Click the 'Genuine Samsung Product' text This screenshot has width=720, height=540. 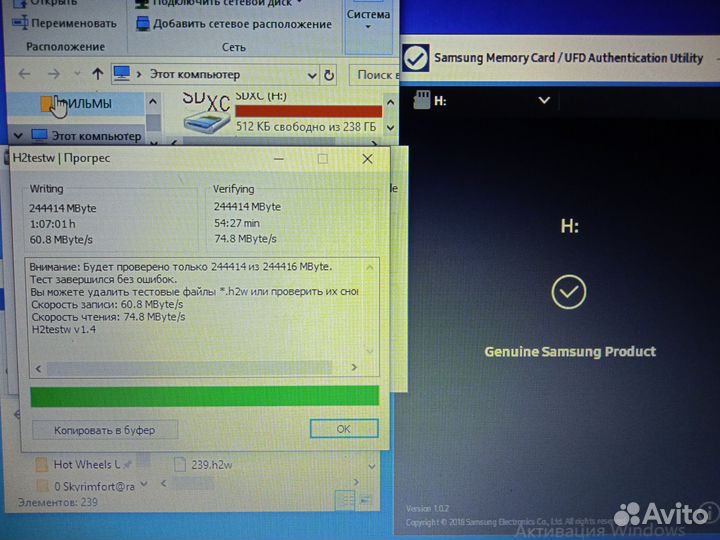point(570,352)
